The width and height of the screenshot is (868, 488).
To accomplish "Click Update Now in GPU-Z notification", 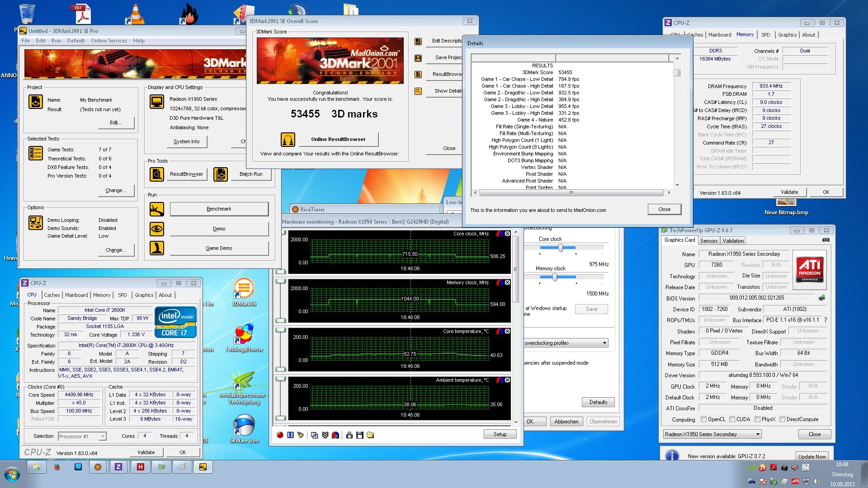I will 811,456.
